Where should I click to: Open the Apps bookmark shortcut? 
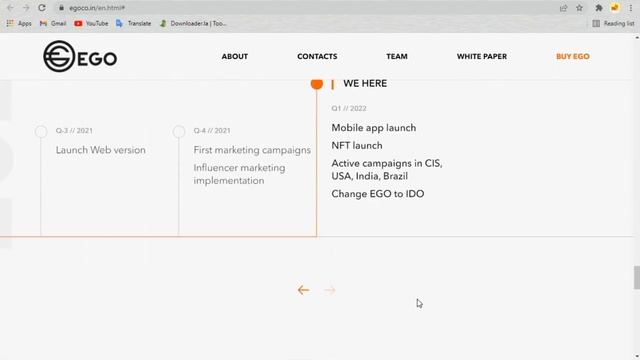click(x=19, y=24)
